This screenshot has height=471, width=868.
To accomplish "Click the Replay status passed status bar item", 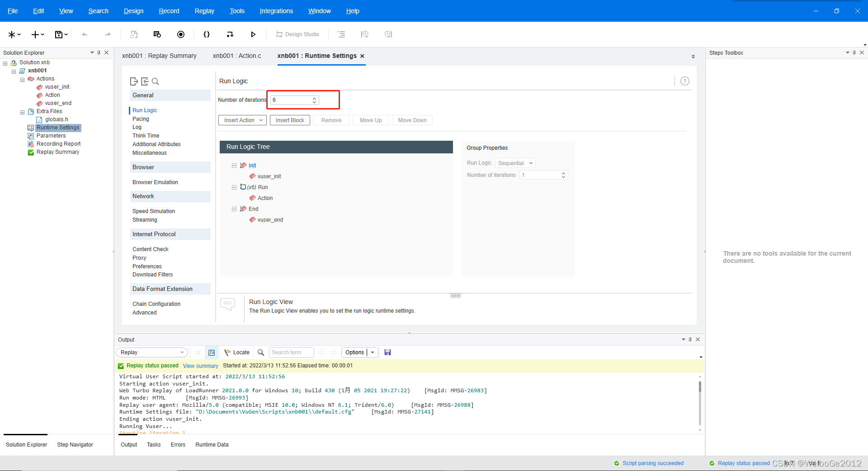I will click(739, 463).
